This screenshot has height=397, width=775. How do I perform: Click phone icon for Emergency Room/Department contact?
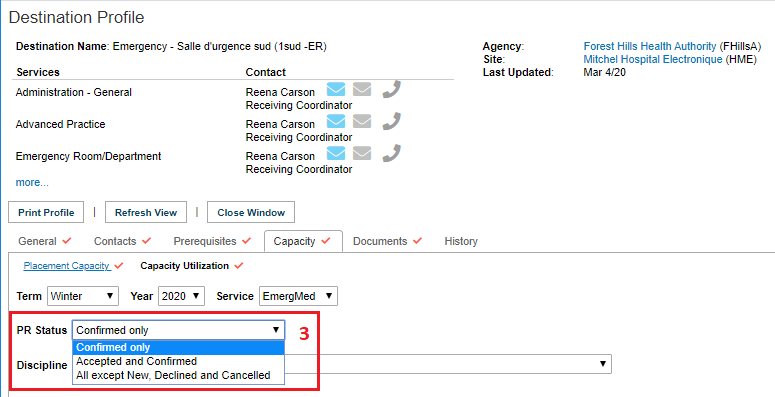[391, 153]
